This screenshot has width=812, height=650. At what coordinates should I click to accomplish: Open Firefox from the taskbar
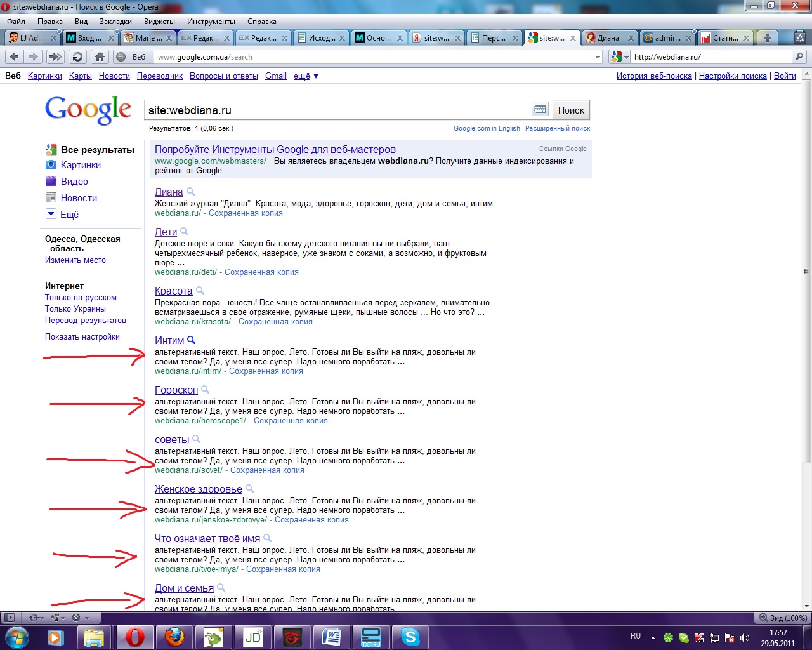[x=174, y=637]
